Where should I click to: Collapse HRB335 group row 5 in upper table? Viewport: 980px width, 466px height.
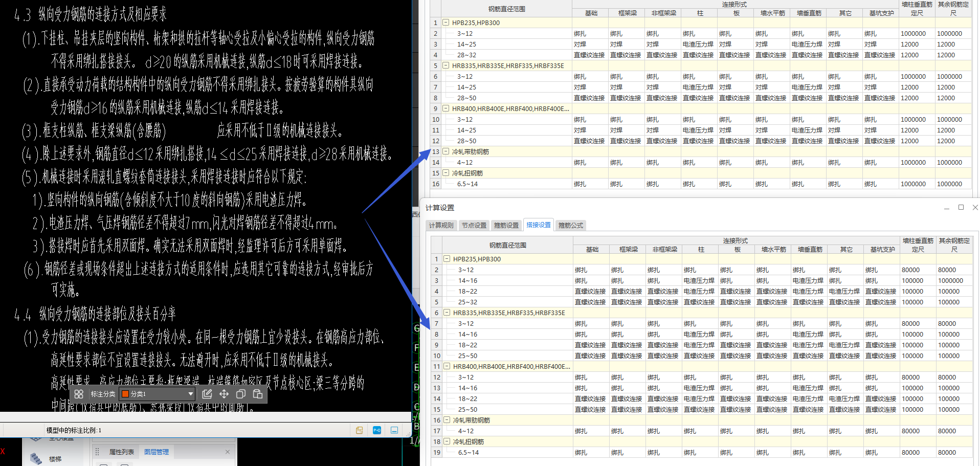446,65
